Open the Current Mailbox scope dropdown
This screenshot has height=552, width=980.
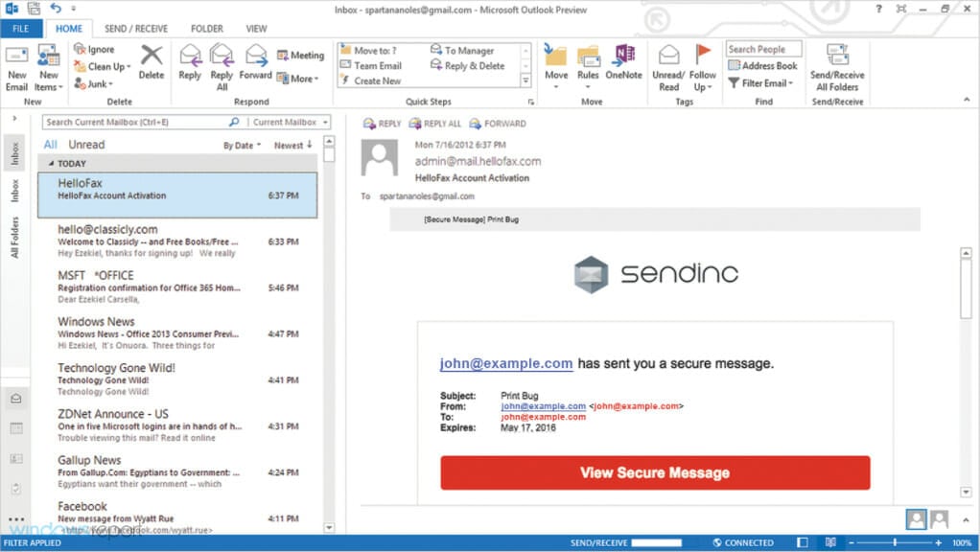(290, 123)
